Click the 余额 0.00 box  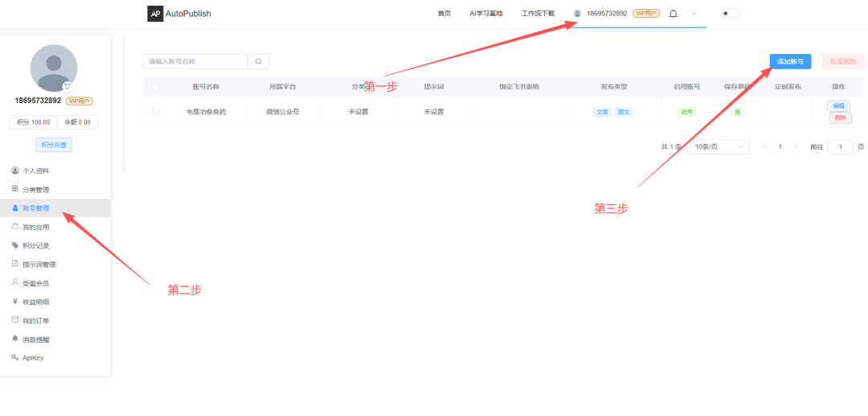pos(77,122)
